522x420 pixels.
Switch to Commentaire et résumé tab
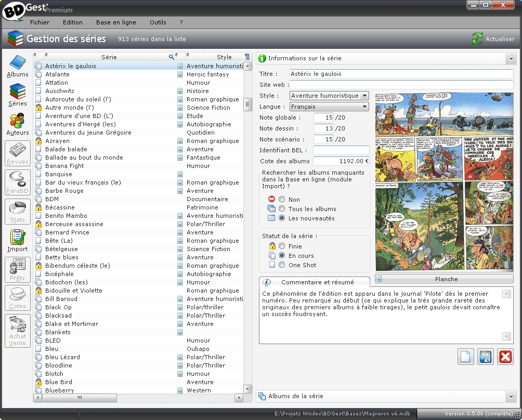(x=314, y=282)
